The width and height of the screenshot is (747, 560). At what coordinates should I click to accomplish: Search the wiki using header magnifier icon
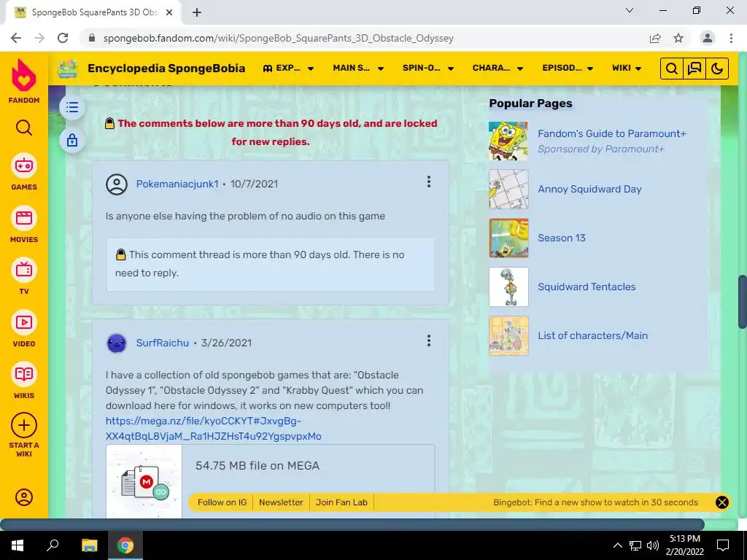(672, 69)
